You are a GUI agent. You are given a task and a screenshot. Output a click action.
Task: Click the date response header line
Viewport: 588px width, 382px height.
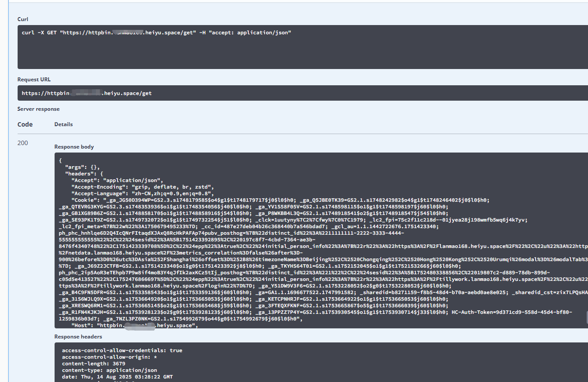pos(118,377)
